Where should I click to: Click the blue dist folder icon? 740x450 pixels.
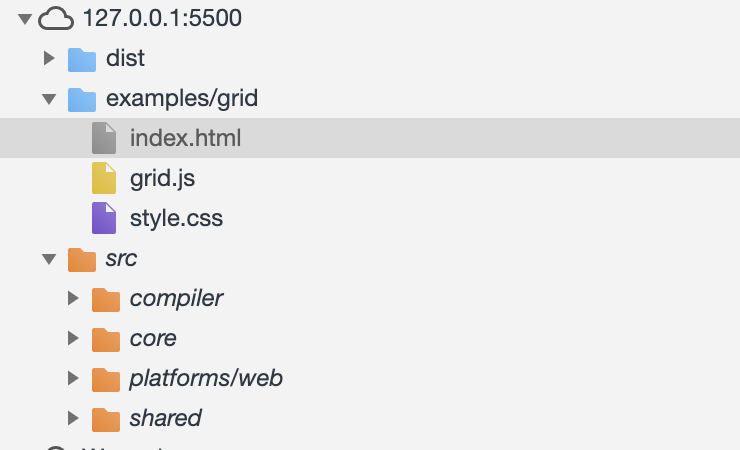(82, 59)
